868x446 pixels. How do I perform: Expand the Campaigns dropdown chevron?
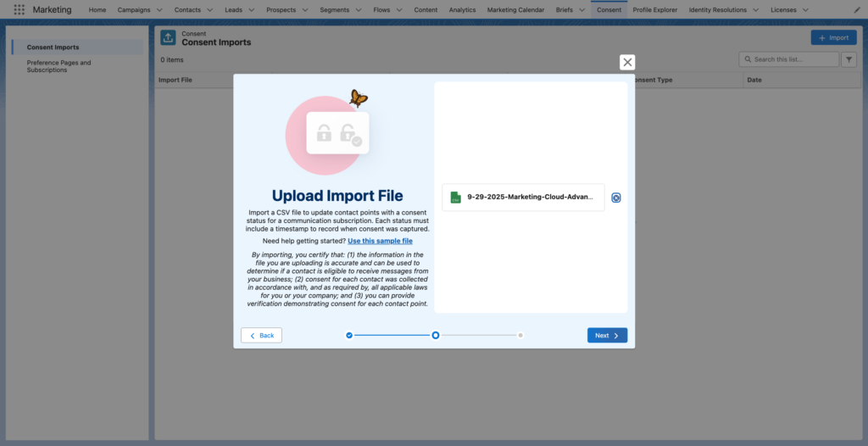[x=159, y=9]
